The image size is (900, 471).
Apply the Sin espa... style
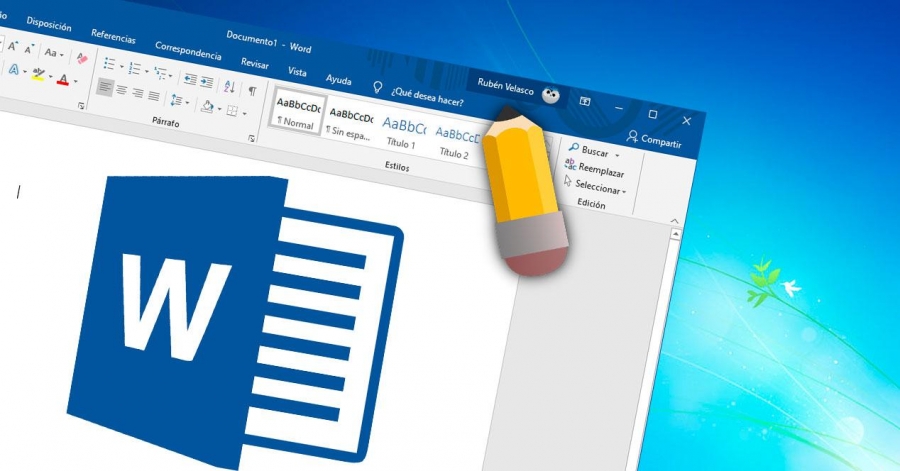[x=351, y=123]
